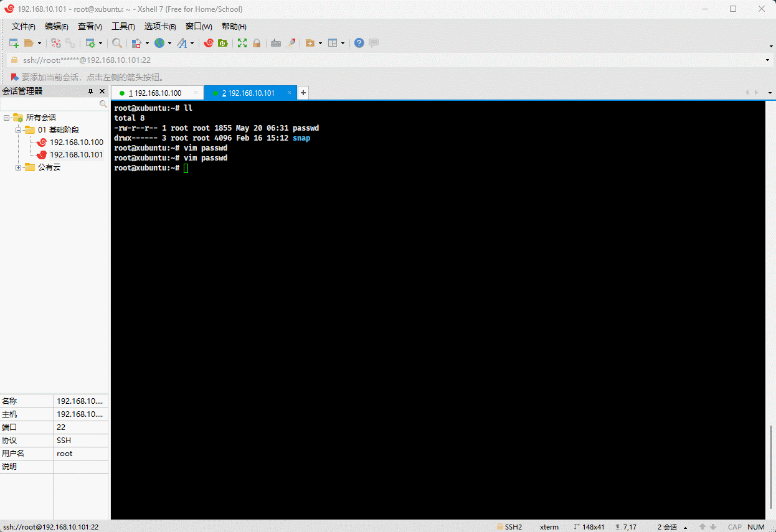This screenshot has height=532, width=776.
Task: Click the red Xshell swirl toolbar icon
Action: (209, 43)
